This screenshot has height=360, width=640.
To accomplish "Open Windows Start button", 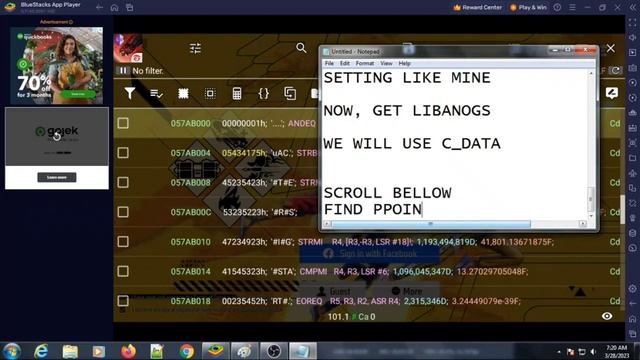I will coord(11,351).
